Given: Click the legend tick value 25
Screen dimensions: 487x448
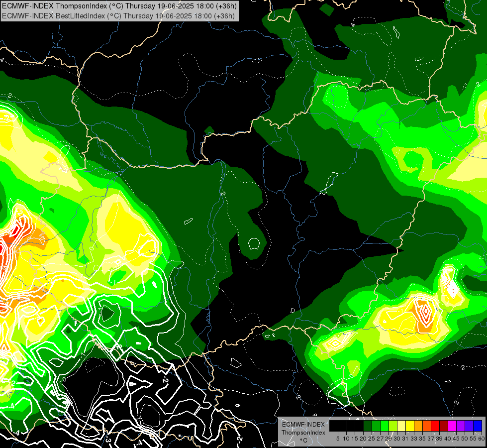Looking at the screenshot, I should point(372,439).
